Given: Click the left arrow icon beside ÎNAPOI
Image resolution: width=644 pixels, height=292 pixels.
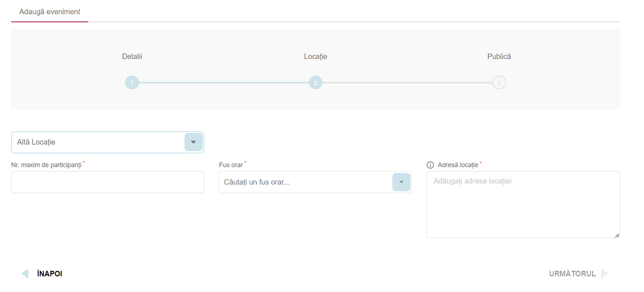Looking at the screenshot, I should [25, 274].
